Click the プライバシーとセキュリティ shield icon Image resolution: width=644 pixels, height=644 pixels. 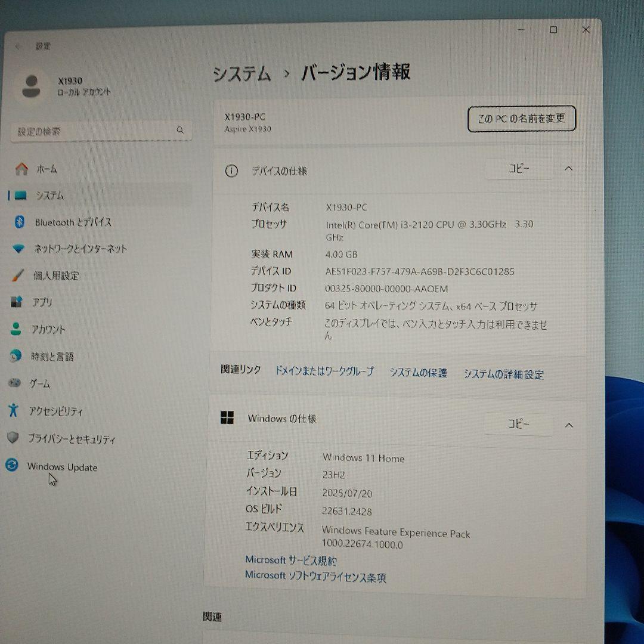pyautogui.click(x=13, y=438)
